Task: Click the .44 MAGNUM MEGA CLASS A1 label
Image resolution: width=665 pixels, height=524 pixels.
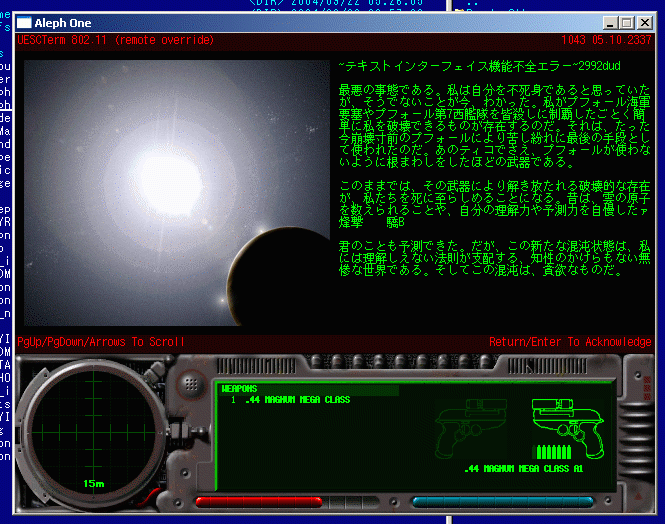Action: tap(524, 469)
